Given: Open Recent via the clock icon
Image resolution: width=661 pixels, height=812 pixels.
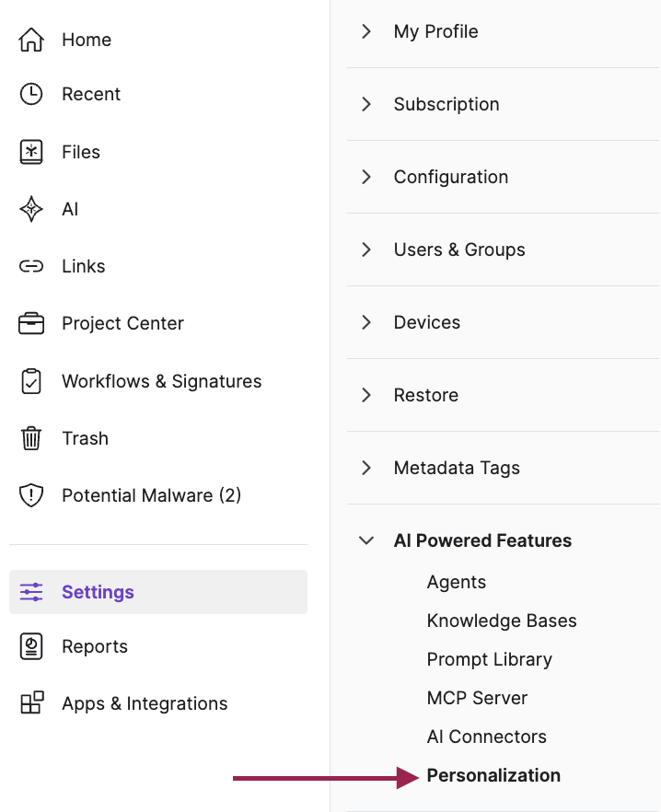Looking at the screenshot, I should pyautogui.click(x=31, y=94).
